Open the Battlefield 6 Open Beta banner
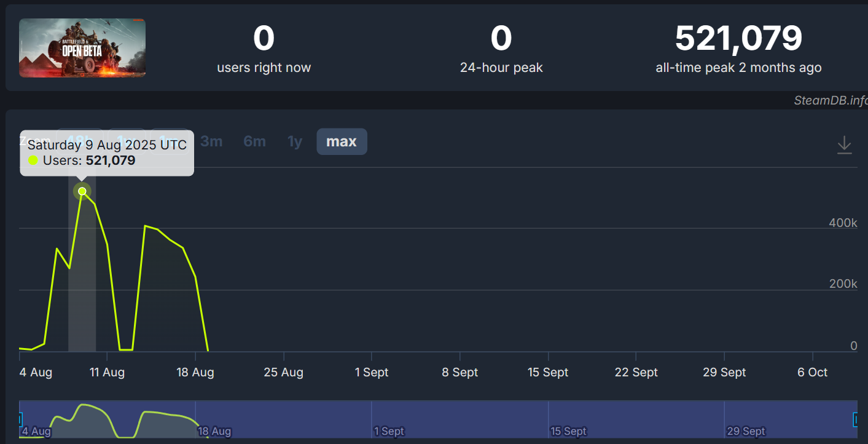Screen dimensions: 868x444 [82, 48]
